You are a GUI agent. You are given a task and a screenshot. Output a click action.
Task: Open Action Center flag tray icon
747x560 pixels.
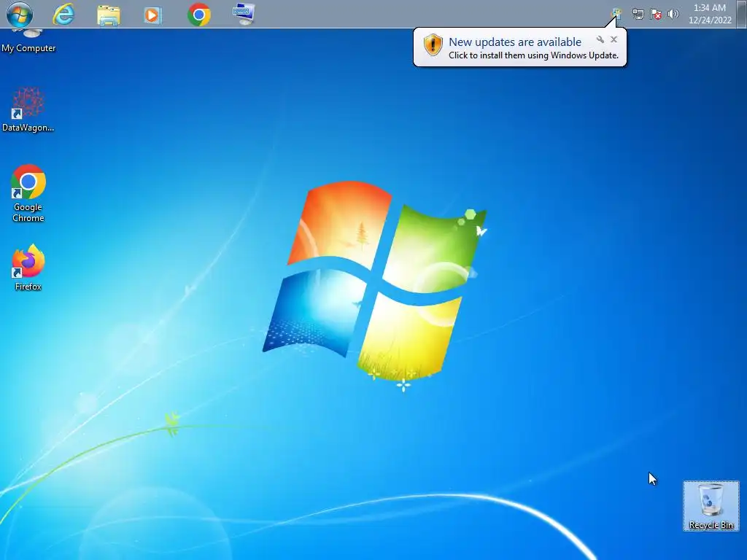656,15
